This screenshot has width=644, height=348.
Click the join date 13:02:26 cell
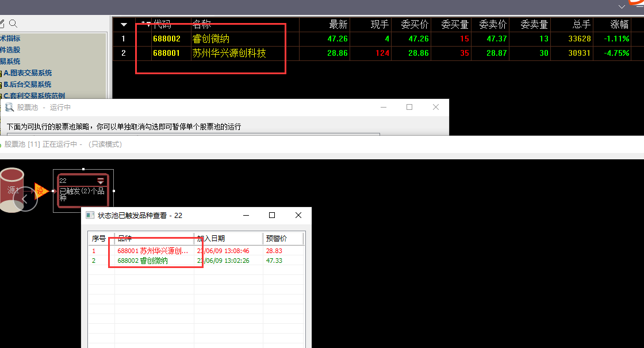[x=223, y=261]
